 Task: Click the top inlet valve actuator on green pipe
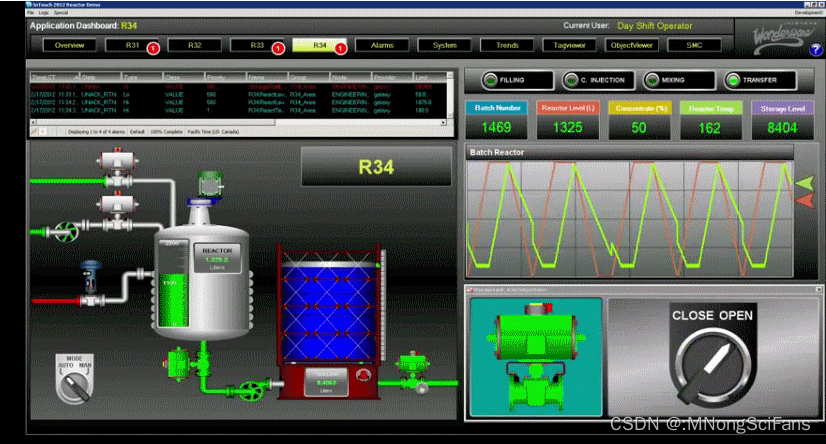coord(117,161)
